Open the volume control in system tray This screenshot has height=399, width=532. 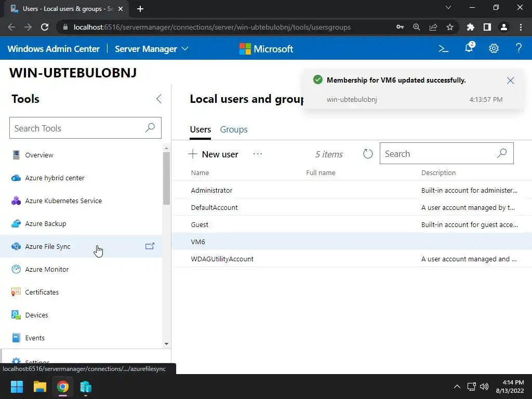[484, 387]
